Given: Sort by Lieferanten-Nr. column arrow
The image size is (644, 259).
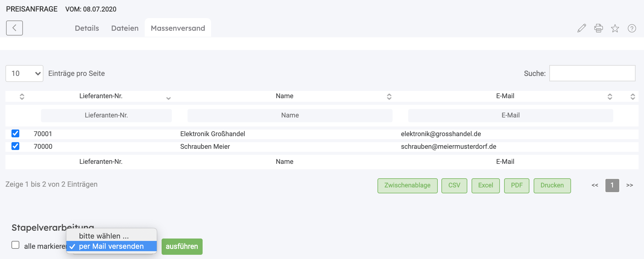Looking at the screenshot, I should (168, 98).
